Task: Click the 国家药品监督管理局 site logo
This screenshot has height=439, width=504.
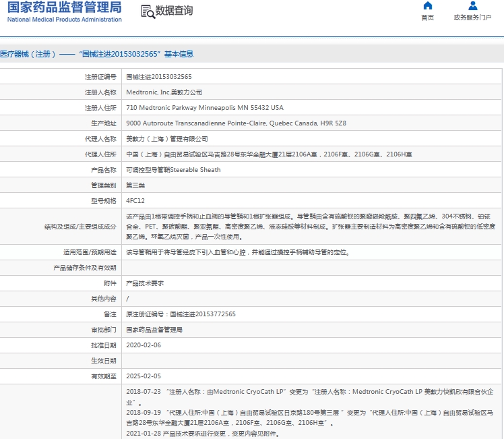Action: click(x=64, y=11)
